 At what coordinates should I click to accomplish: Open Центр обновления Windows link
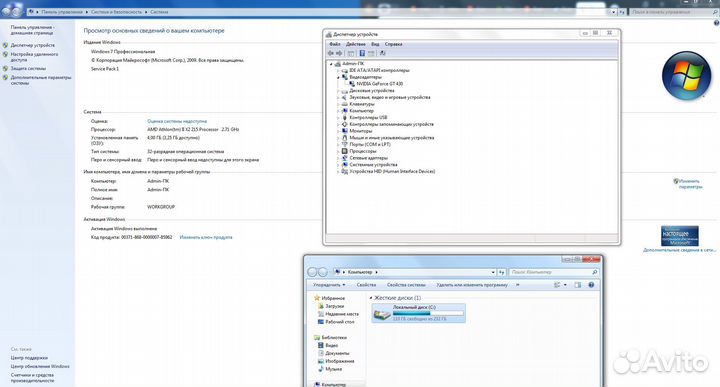coord(40,366)
